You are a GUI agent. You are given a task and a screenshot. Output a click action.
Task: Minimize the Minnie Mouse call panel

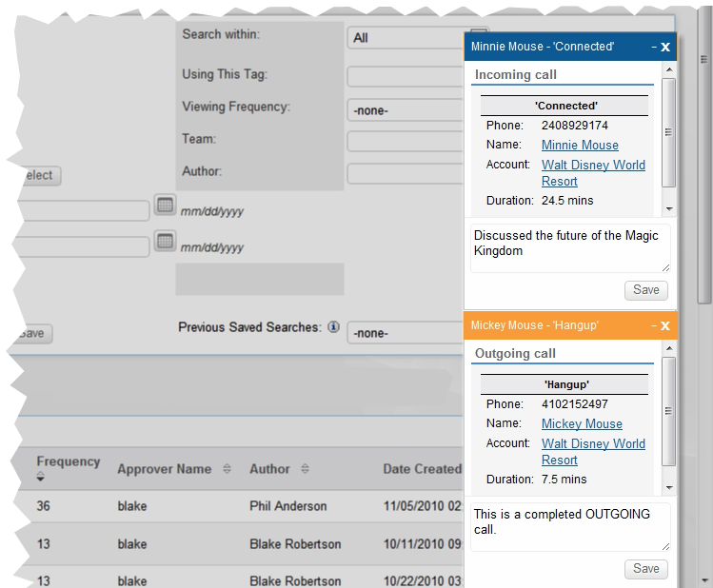pyautogui.click(x=654, y=47)
